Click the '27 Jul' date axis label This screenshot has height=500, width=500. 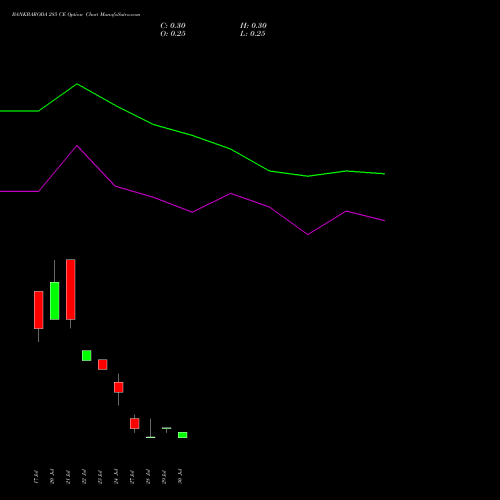click(x=132, y=477)
